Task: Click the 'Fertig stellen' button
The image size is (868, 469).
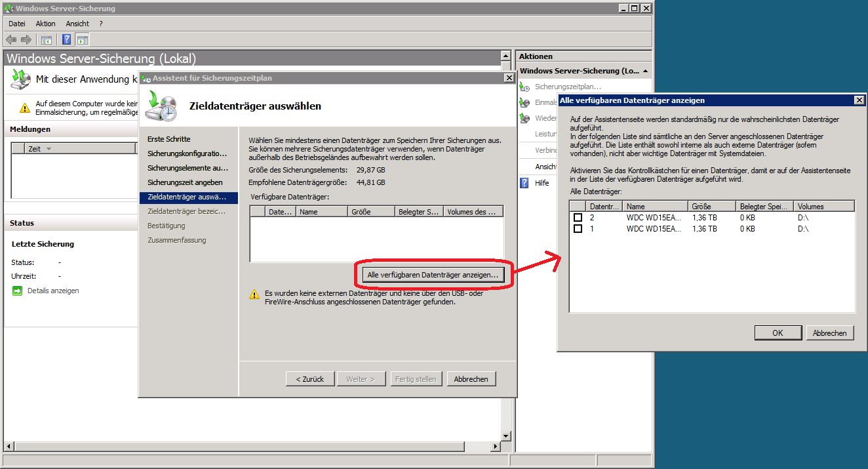Action: pos(416,379)
